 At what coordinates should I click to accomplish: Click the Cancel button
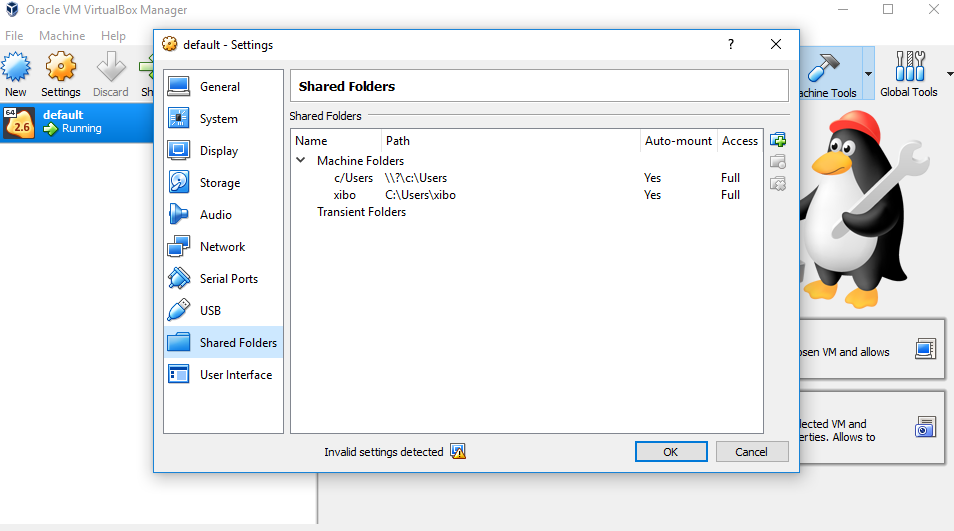pyautogui.click(x=752, y=451)
